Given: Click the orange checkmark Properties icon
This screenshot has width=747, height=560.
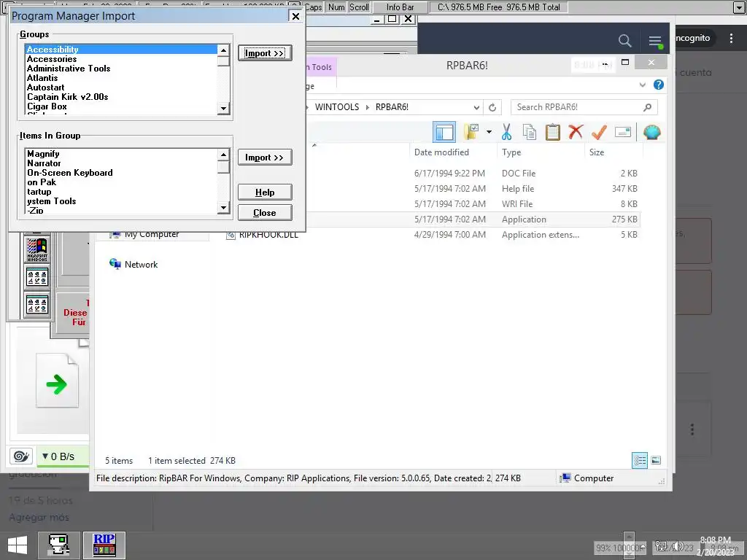Looking at the screenshot, I should (599, 132).
